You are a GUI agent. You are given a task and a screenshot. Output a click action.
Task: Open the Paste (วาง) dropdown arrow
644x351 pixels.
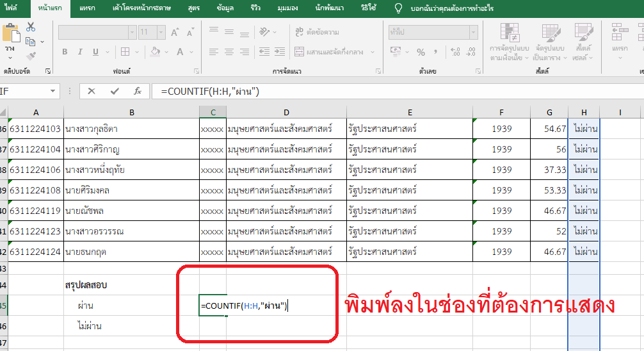pyautogui.click(x=10, y=58)
